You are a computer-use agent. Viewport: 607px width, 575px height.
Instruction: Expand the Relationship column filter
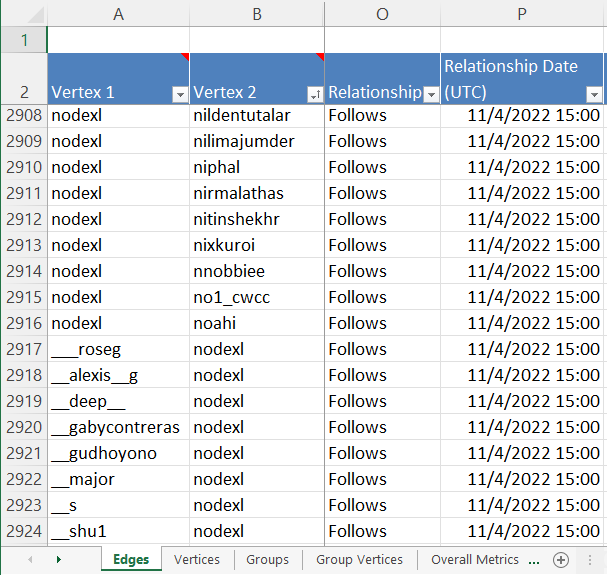point(431,94)
